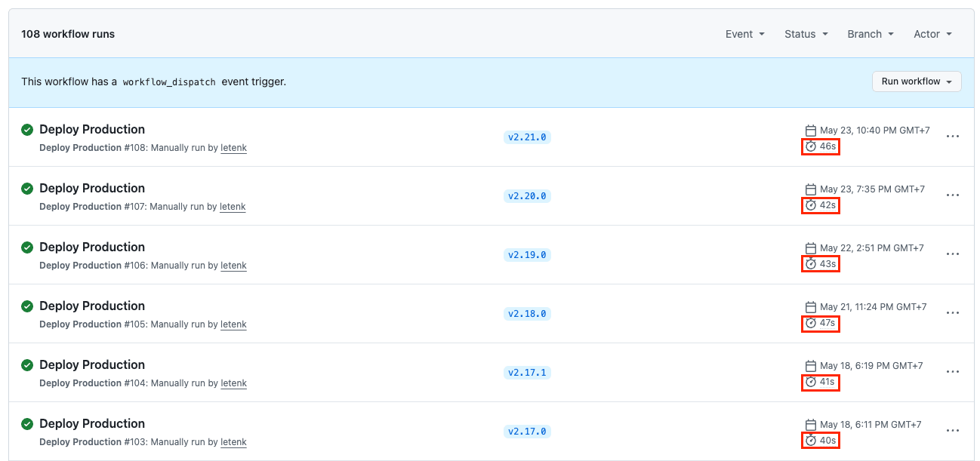
Task: Click the calendar icon beside May 18, 6:11 PM
Action: tap(811, 425)
